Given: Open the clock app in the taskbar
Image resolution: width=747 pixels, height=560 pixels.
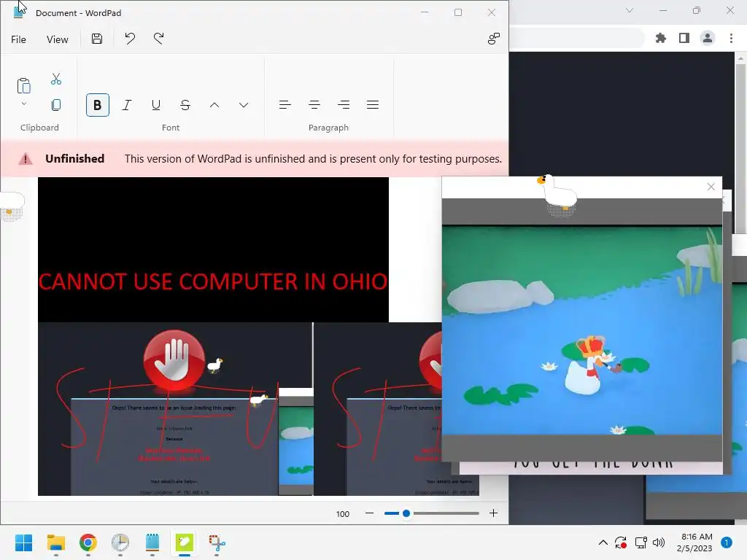Looking at the screenshot, I should tap(120, 542).
